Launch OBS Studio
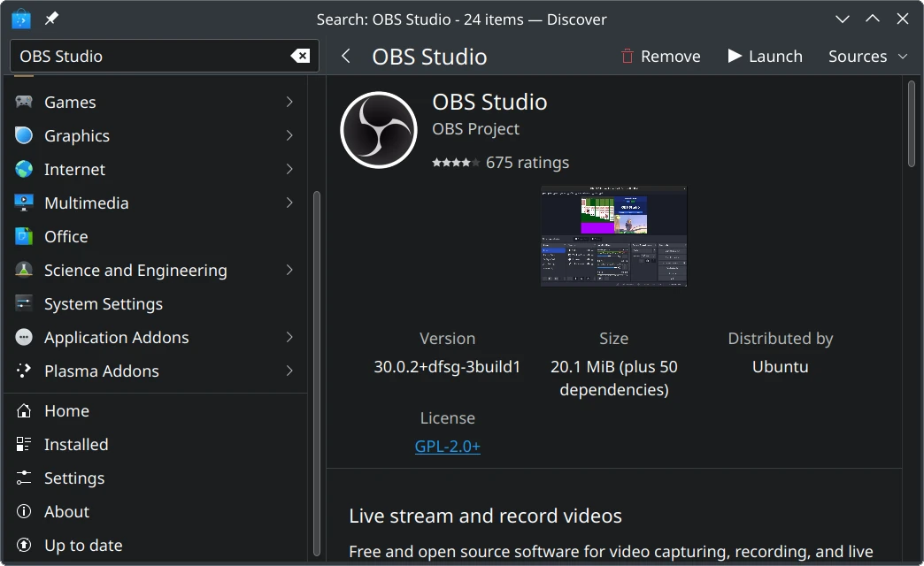Screen dimensions: 924x566 tap(765, 56)
